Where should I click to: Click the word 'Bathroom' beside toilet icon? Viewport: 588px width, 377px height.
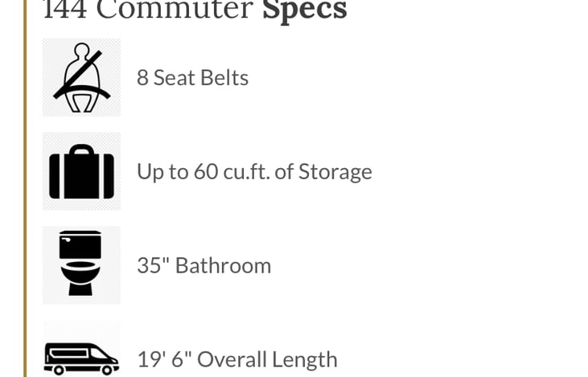[223, 266]
